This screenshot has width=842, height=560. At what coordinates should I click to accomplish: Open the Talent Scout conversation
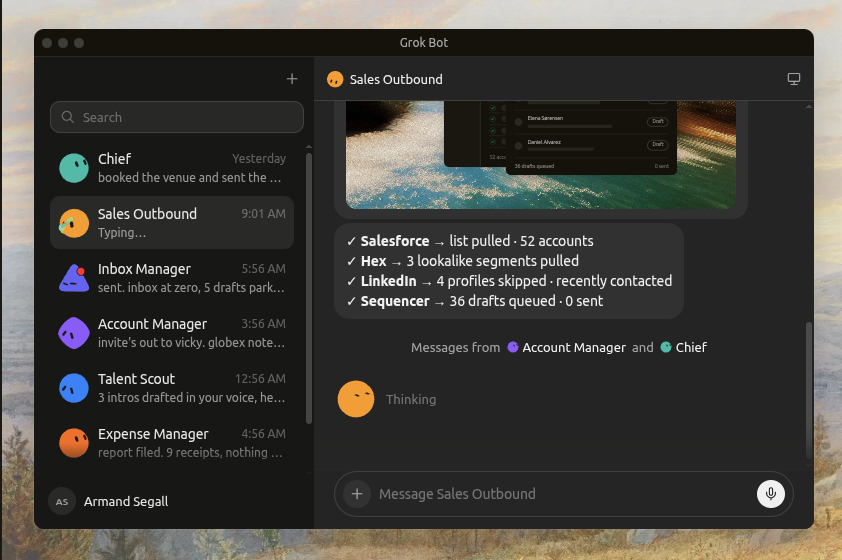click(172, 388)
